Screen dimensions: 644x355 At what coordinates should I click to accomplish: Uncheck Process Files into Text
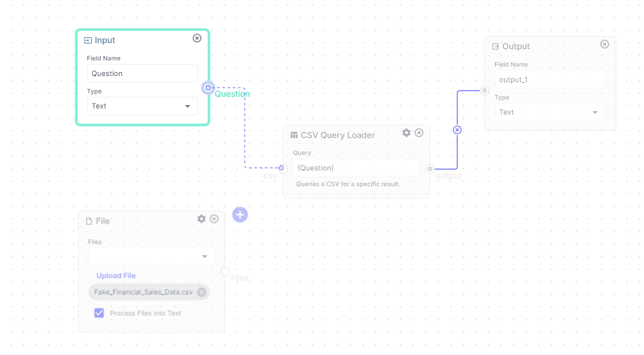pyautogui.click(x=99, y=313)
